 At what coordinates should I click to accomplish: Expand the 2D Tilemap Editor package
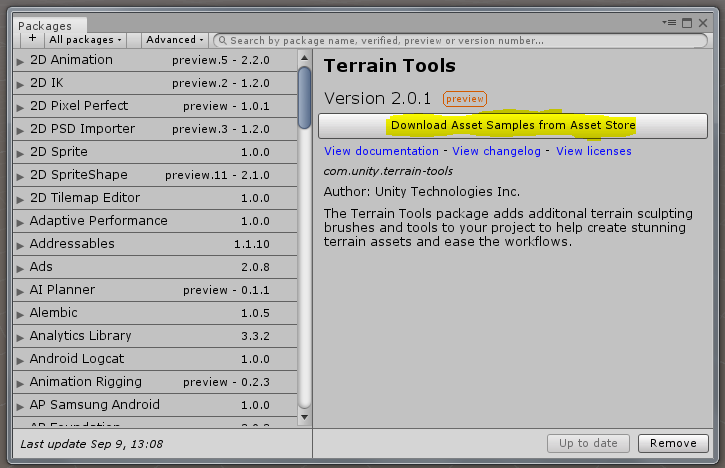click(x=20, y=199)
